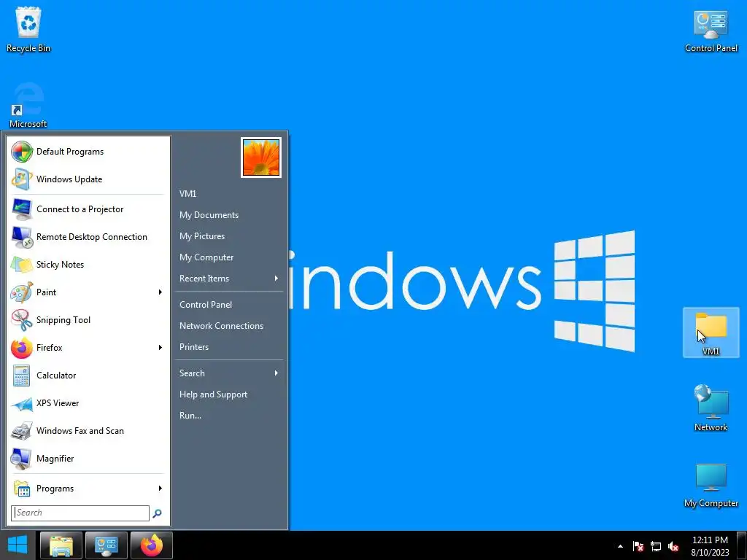747x560 pixels.
Task: Click the Show Desktop strip
Action: [x=741, y=545]
